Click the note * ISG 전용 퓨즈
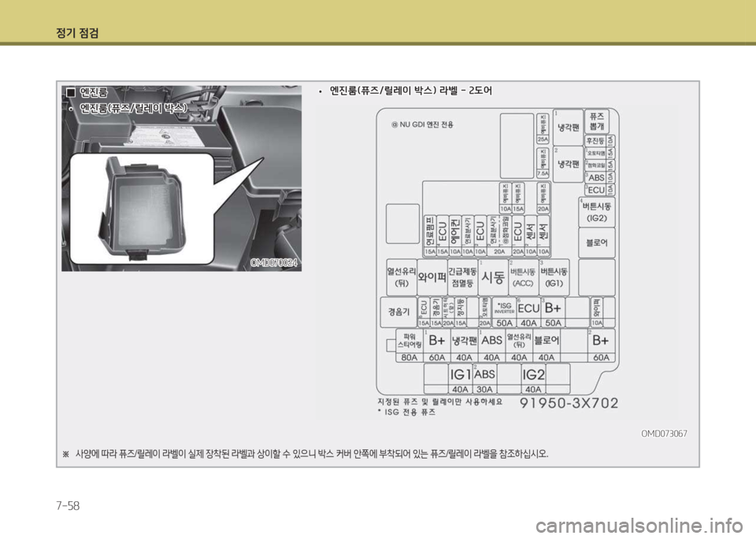Image resolution: width=756 pixels, height=539 pixels. (x=406, y=412)
